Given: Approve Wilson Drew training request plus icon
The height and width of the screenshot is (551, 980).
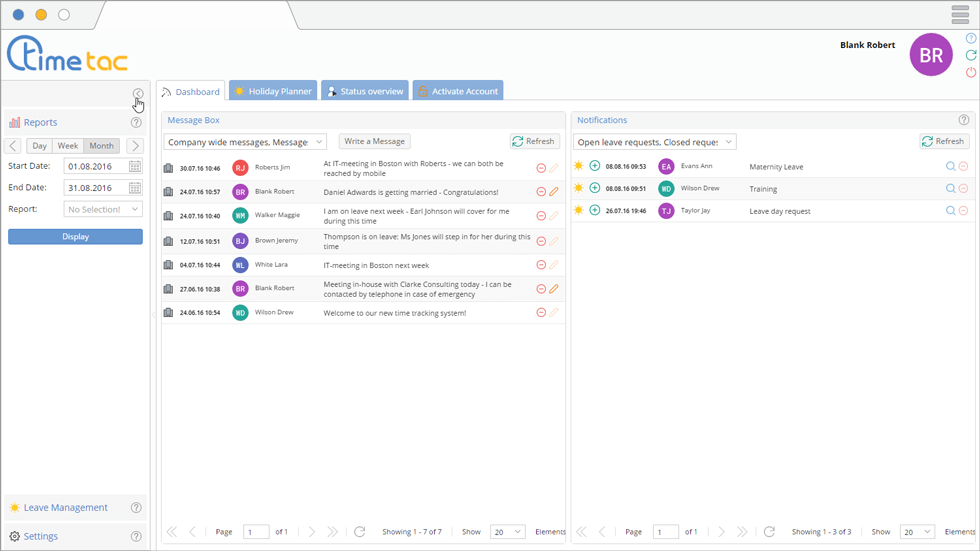Looking at the screenshot, I should [x=595, y=188].
